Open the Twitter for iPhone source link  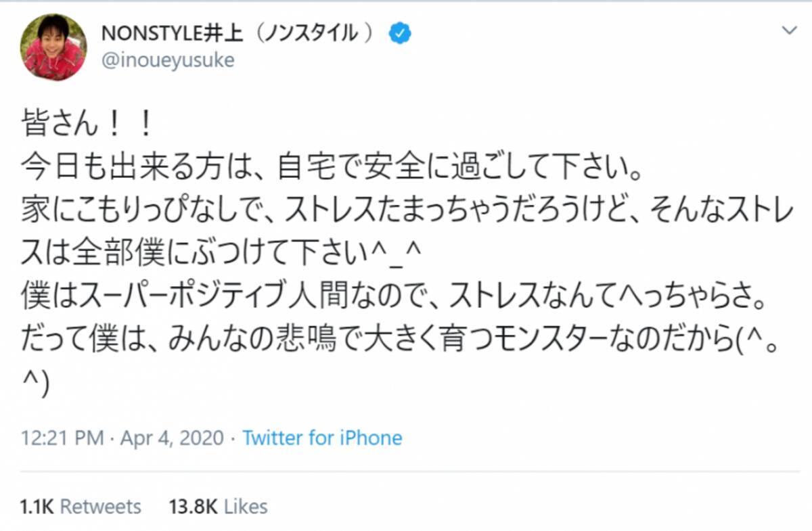click(x=322, y=438)
